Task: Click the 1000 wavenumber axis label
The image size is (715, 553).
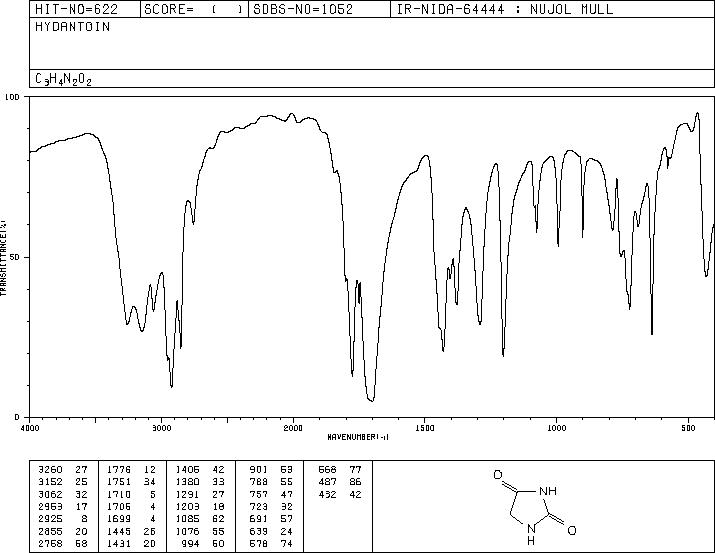Action: tap(556, 428)
